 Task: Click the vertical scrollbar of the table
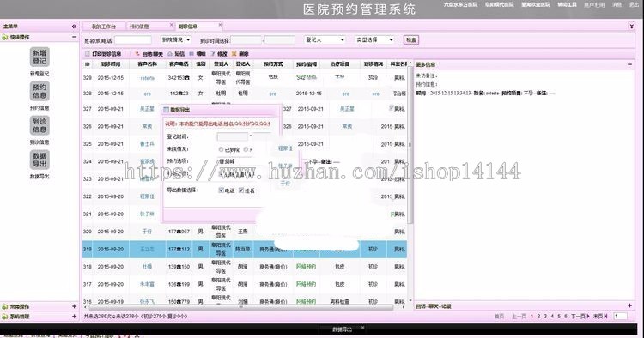[x=410, y=144]
